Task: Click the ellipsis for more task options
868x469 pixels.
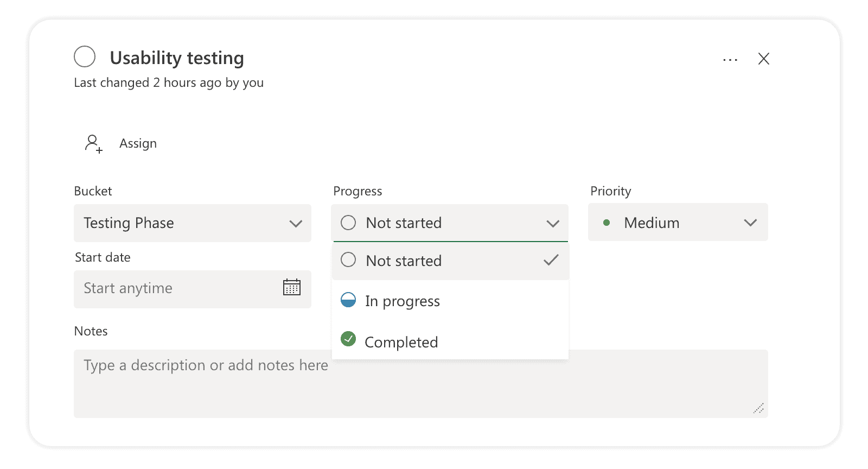Action: (x=729, y=59)
